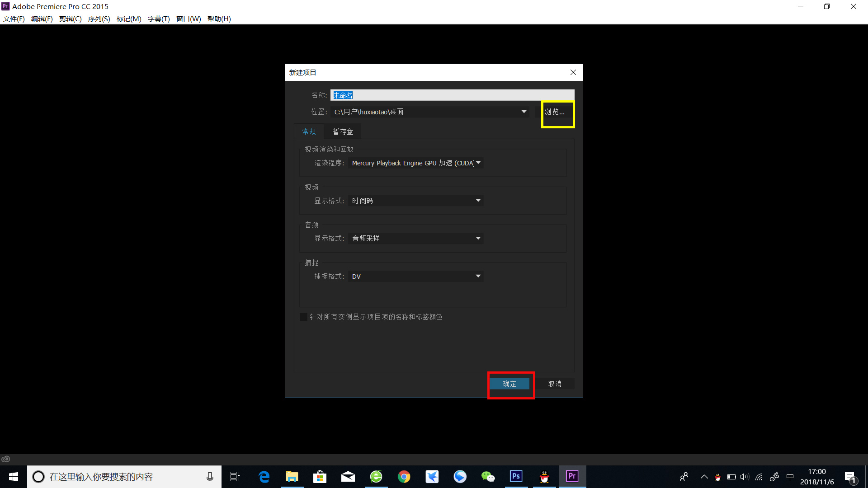The width and height of the screenshot is (868, 488).
Task: Open the Windows Start menu
Action: 14,477
